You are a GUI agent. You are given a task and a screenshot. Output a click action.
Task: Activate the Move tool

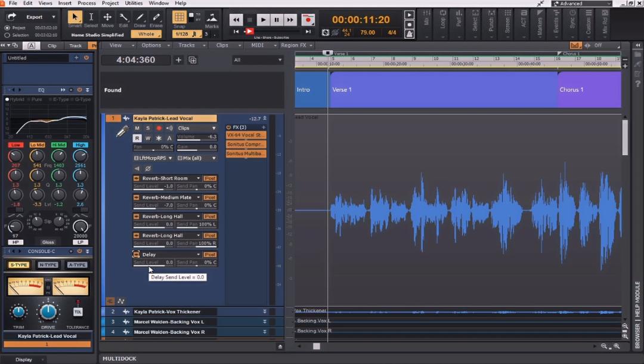(x=107, y=17)
